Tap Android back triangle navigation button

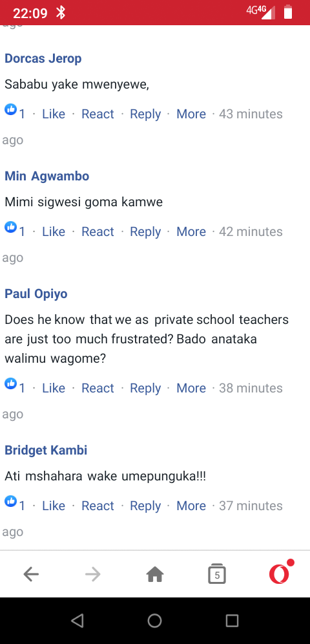coord(77,620)
